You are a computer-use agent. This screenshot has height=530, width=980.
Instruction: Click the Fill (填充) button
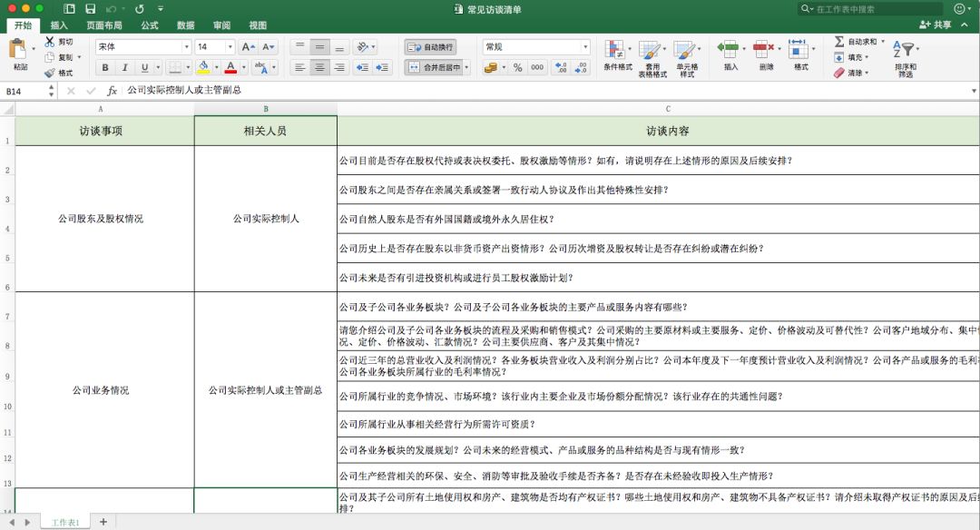[x=848, y=57]
